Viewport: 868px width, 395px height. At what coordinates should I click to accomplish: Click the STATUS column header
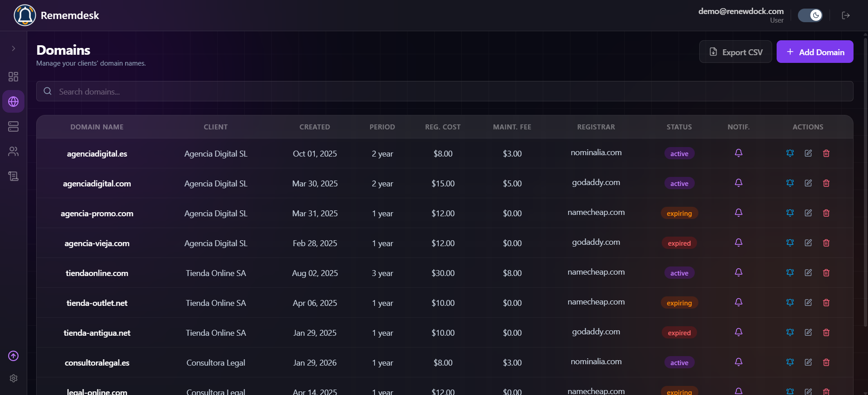(x=679, y=127)
